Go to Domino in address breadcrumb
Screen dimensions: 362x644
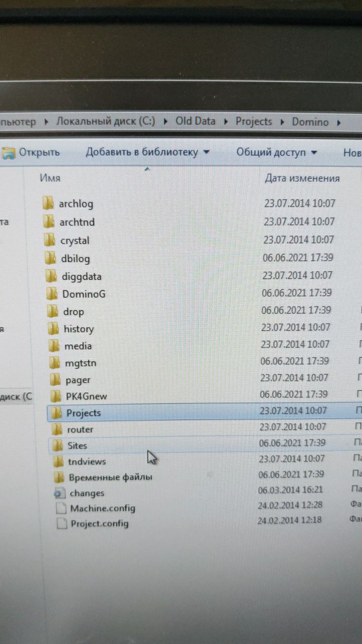[310, 122]
